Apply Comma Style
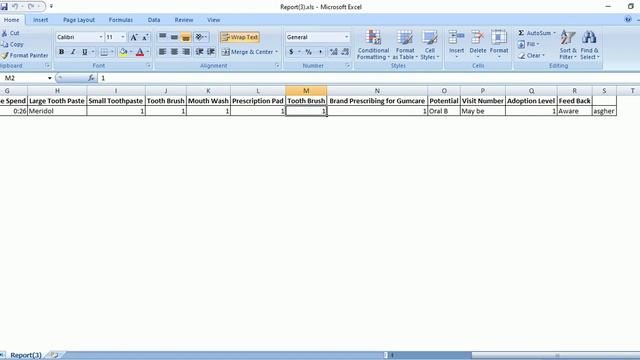The height and width of the screenshot is (360, 640). pos(320,52)
